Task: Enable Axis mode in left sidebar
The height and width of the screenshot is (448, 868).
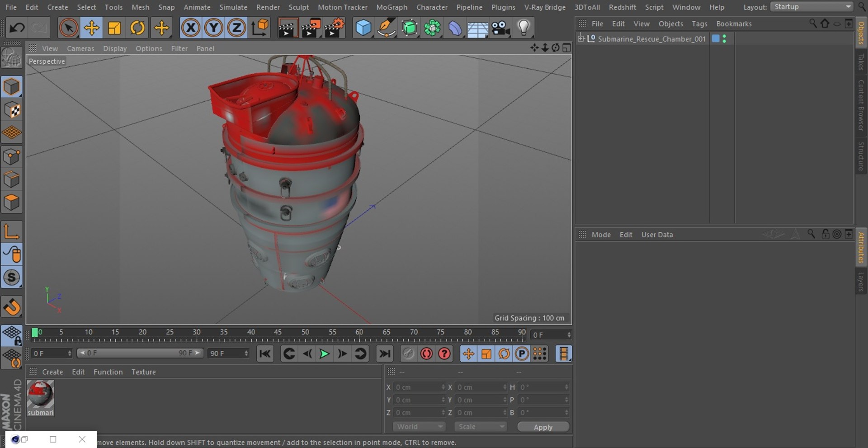Action: pos(12,231)
